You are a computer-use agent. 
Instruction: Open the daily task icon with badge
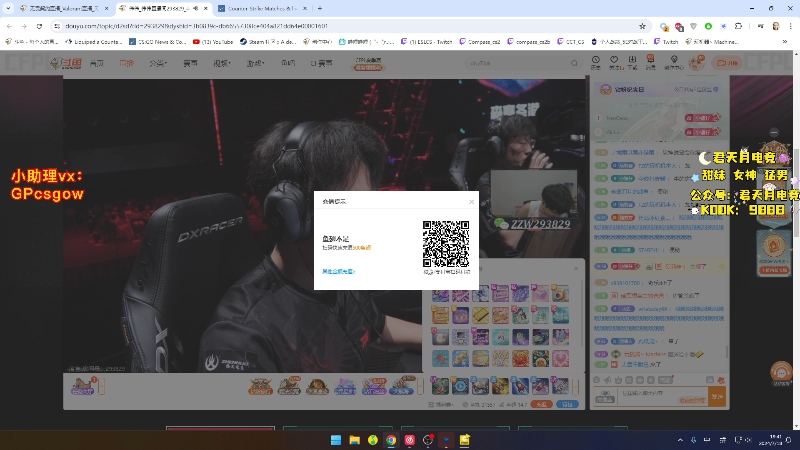click(x=83, y=386)
